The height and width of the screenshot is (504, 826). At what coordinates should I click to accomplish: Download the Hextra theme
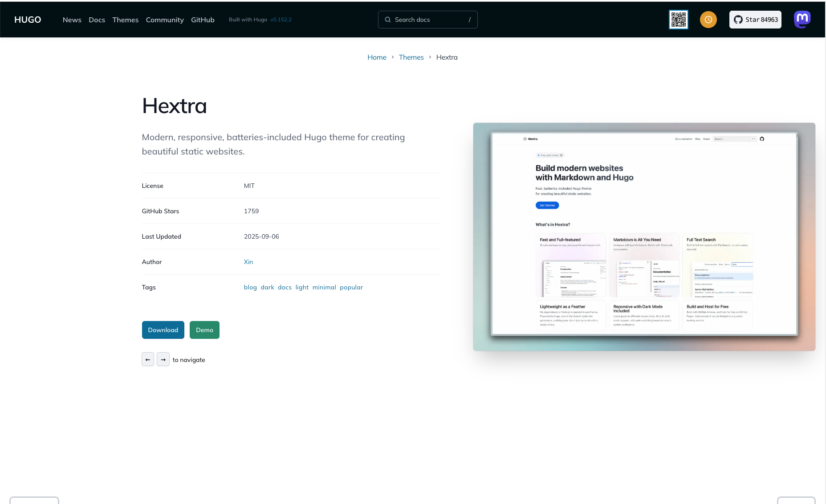pyautogui.click(x=163, y=330)
